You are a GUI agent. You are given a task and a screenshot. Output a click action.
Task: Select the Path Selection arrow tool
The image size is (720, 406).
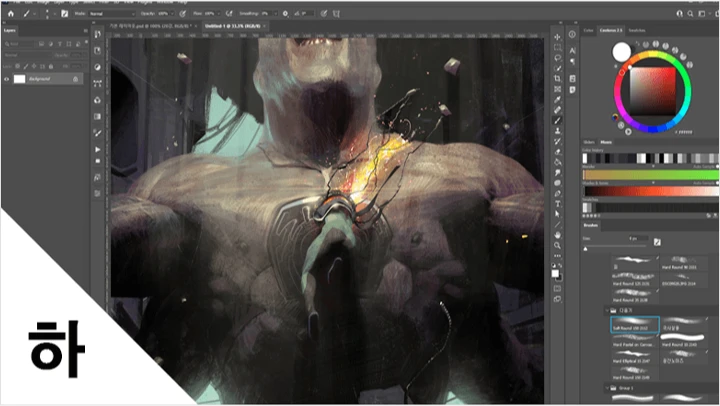coord(557,214)
